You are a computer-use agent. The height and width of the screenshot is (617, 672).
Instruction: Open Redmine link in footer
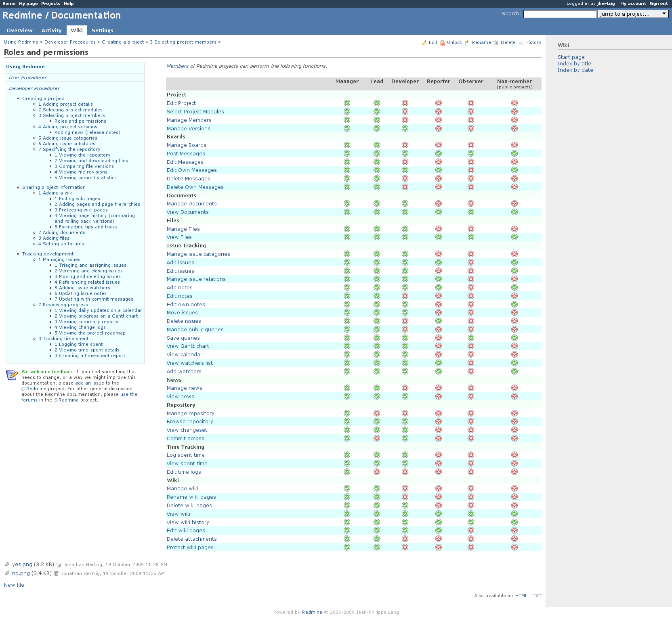(312, 612)
